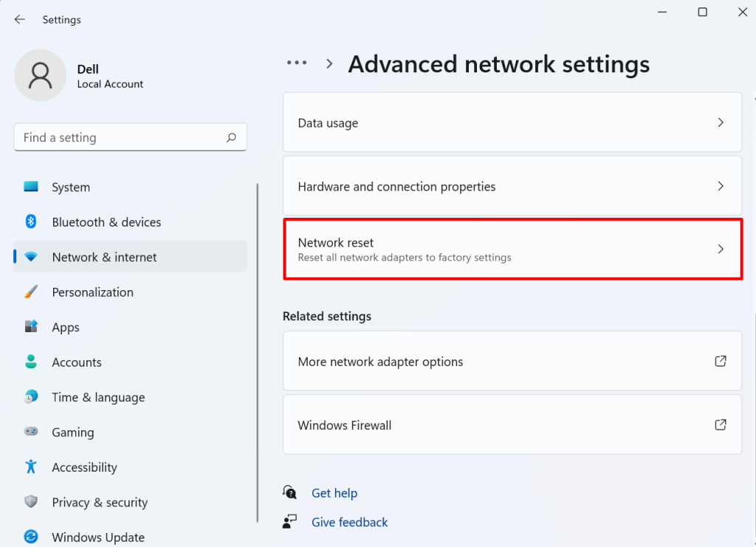The height and width of the screenshot is (547, 756).
Task: Select Network & internet in the sidebar
Action: pos(104,257)
